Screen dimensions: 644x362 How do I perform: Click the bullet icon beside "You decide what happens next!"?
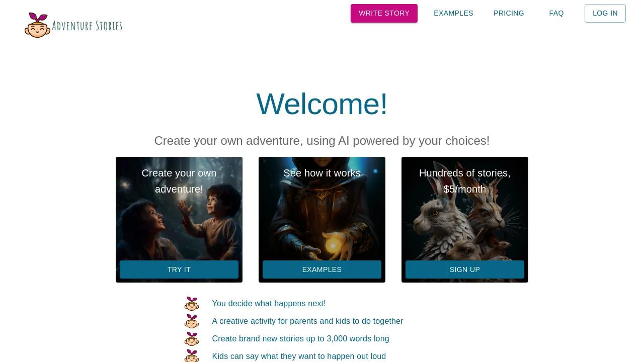point(192,304)
